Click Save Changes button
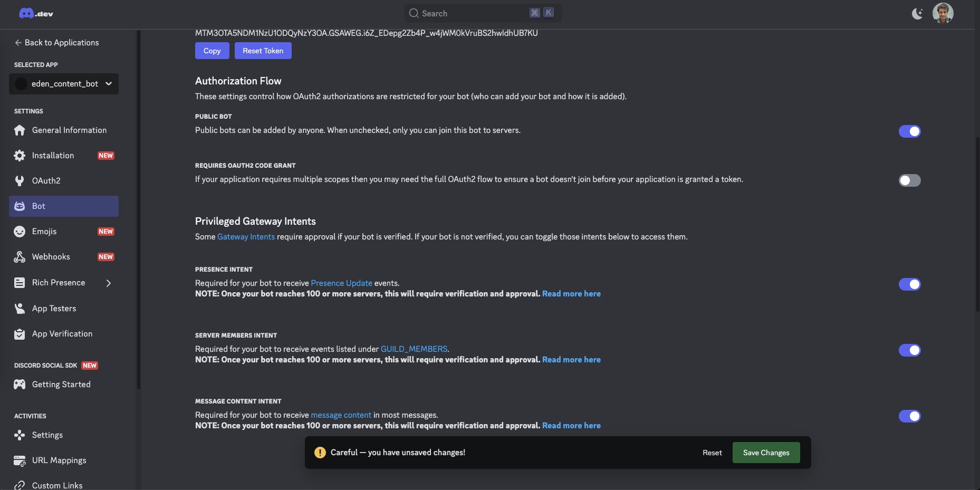The width and height of the screenshot is (980, 490). pos(766,453)
